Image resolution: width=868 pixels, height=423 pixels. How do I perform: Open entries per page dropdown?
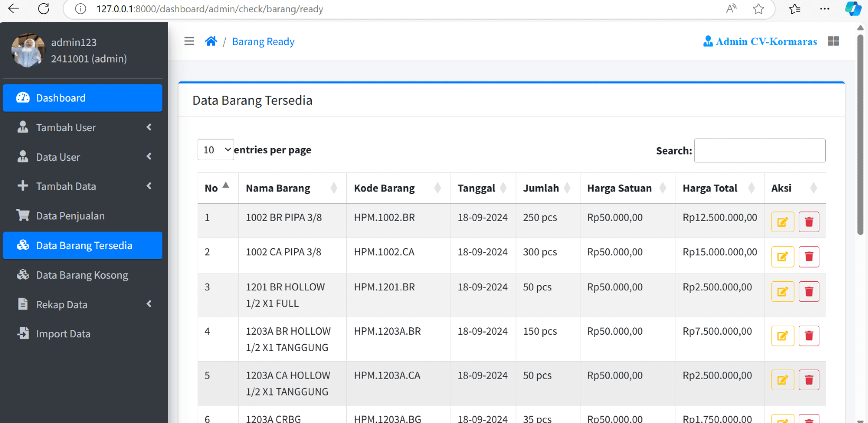coord(216,150)
